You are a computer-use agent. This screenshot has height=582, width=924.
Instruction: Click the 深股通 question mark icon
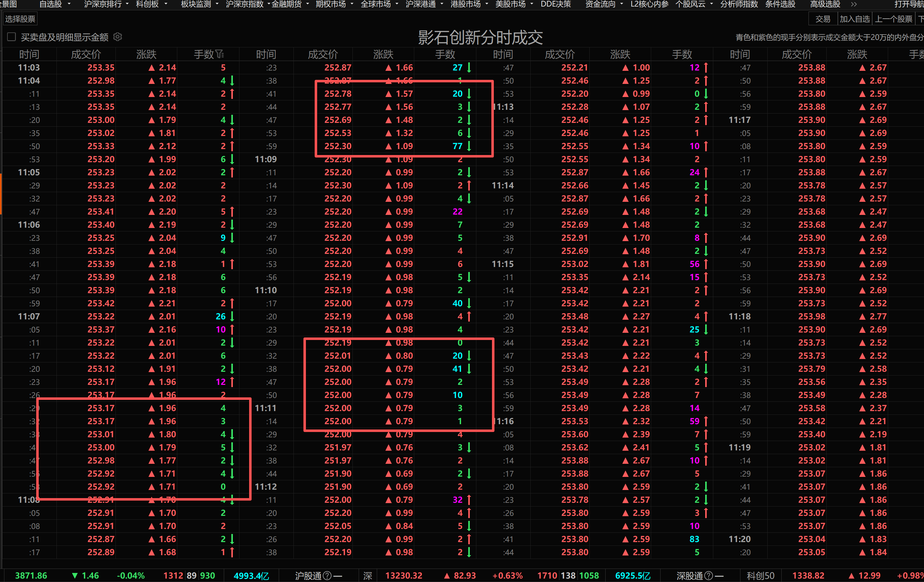pyautogui.click(x=709, y=575)
